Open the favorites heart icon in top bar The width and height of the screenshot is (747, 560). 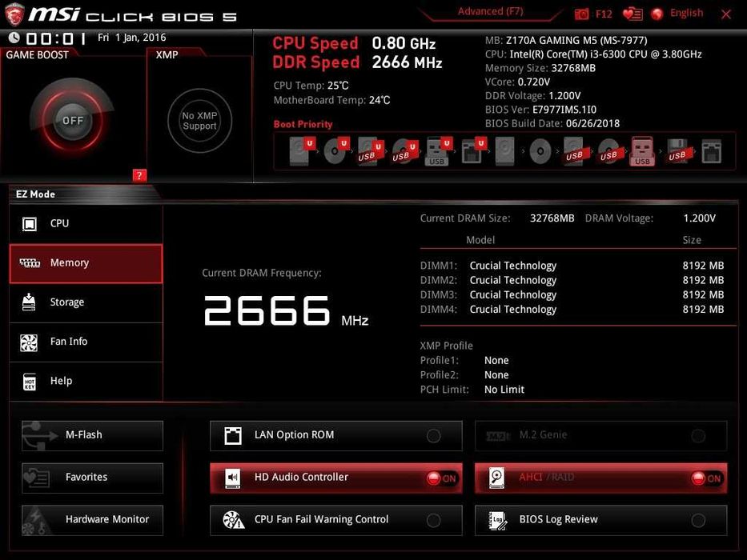pyautogui.click(x=633, y=14)
